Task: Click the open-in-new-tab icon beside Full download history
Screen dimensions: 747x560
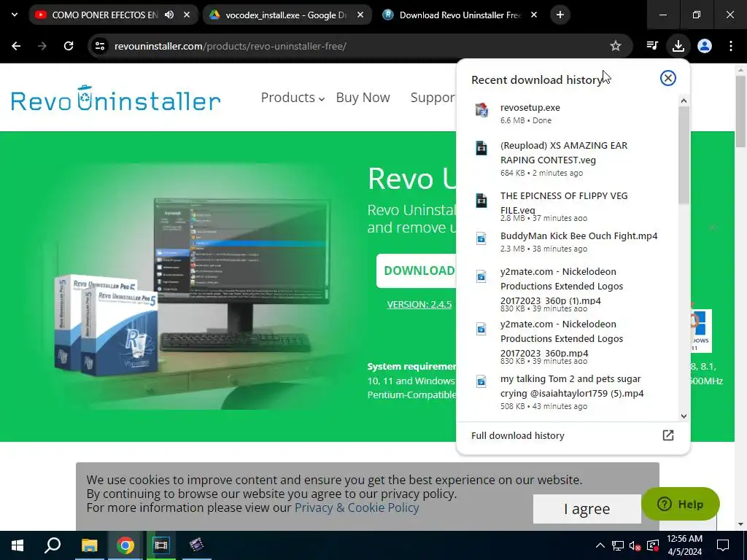Action: pyautogui.click(x=668, y=435)
